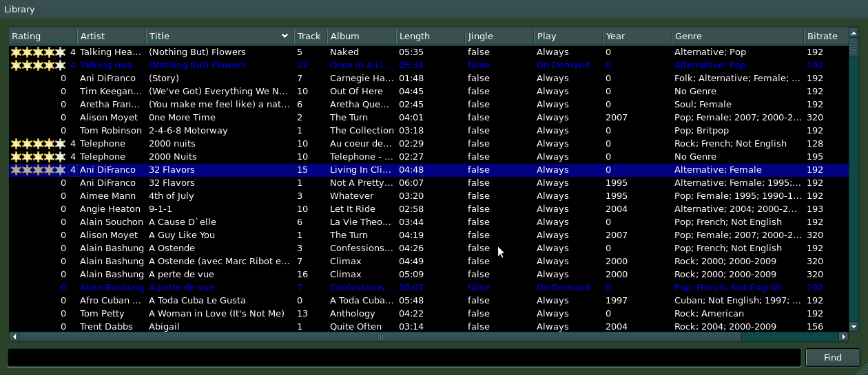Select 'A Guy Like You' track
The image size is (868, 375).
(182, 235)
